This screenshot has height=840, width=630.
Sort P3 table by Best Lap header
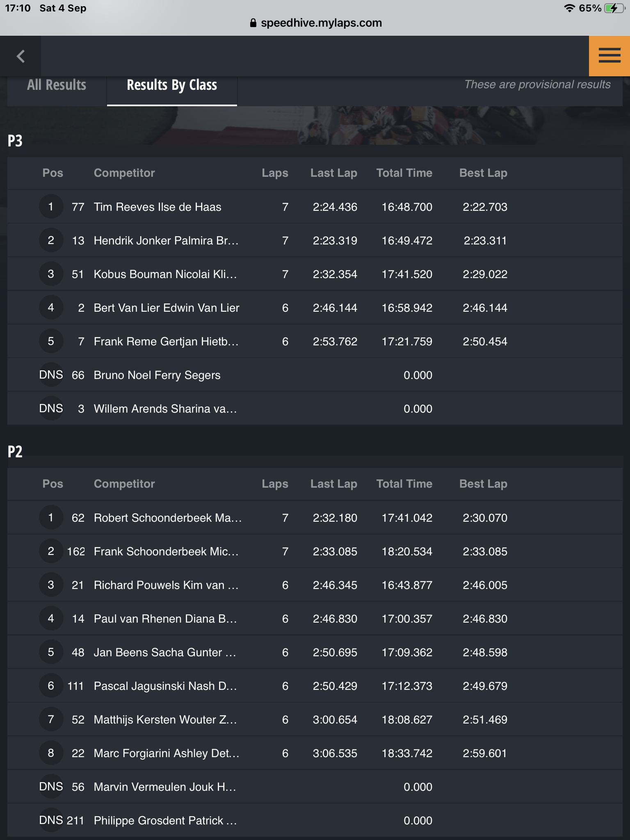click(483, 173)
